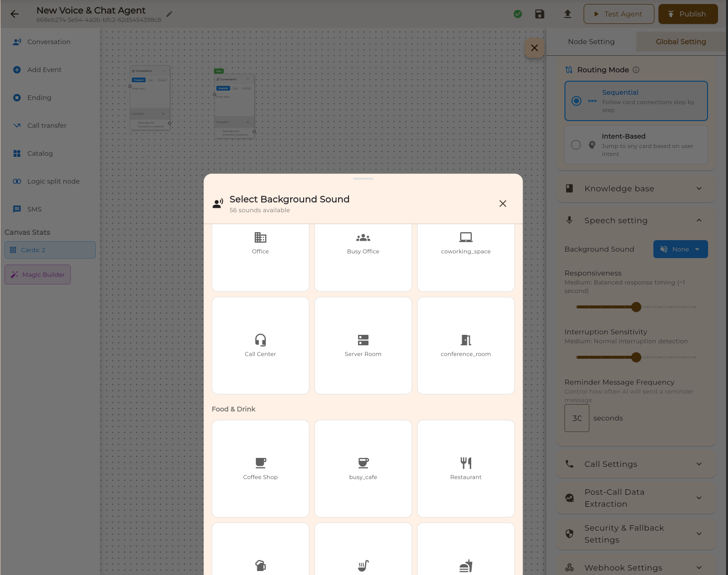This screenshot has width=728, height=575.
Task: Expand the Call Settings section
Action: click(636, 464)
